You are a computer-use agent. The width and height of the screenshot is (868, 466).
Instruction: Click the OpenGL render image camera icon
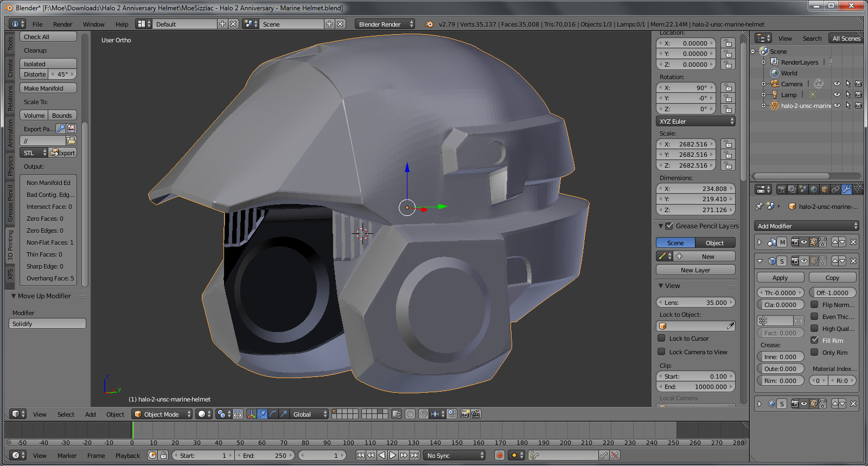465,414
